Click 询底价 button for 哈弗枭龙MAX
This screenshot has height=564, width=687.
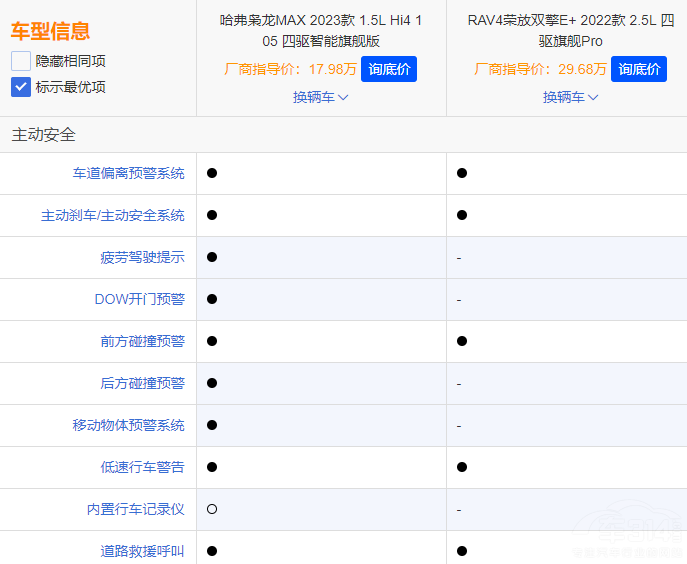point(388,69)
